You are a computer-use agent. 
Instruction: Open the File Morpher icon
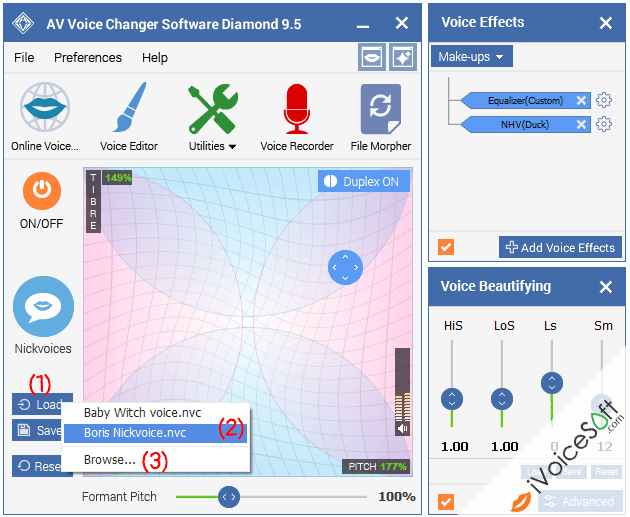click(x=380, y=108)
